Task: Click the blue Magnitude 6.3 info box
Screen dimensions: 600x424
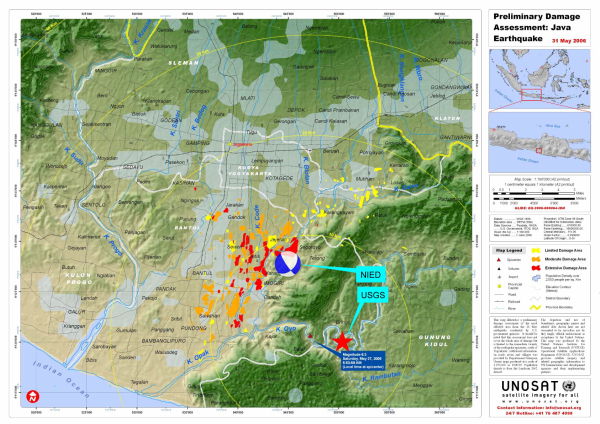Action: point(363,360)
